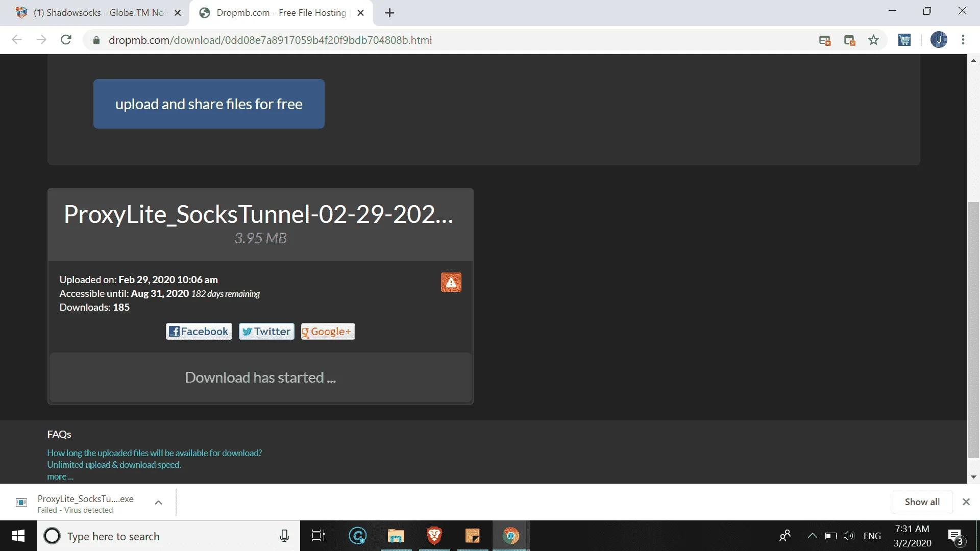Screen dimensions: 980x551
Task: Open the blue circular C app on taskbar
Action: 358,536
